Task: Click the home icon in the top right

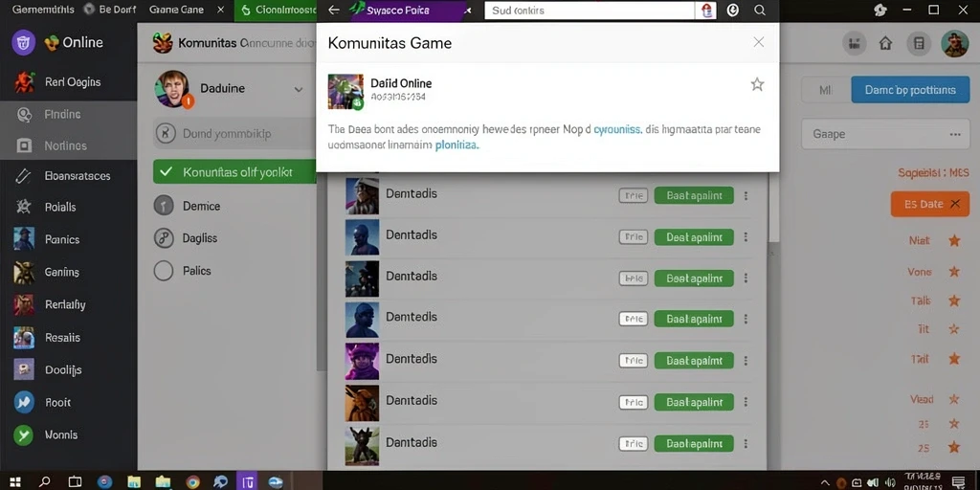Action: [x=885, y=43]
